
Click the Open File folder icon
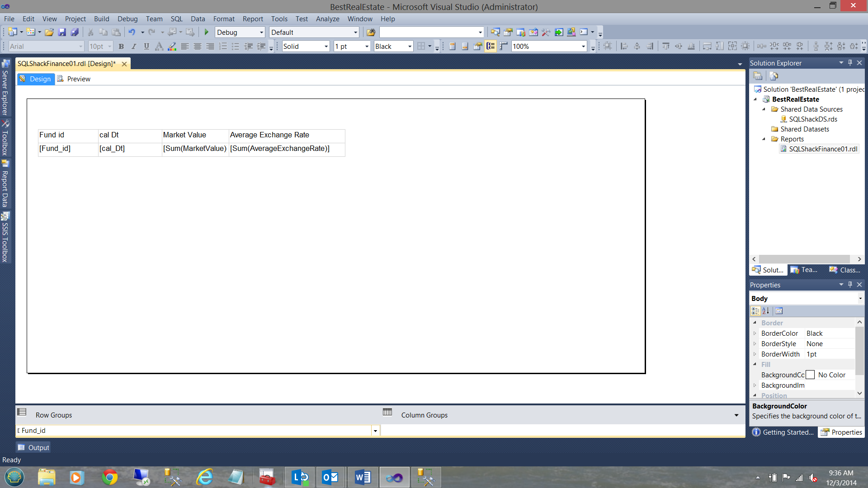click(49, 32)
